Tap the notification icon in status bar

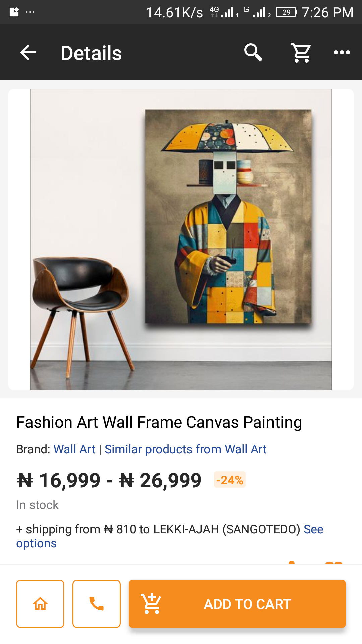[x=14, y=12]
